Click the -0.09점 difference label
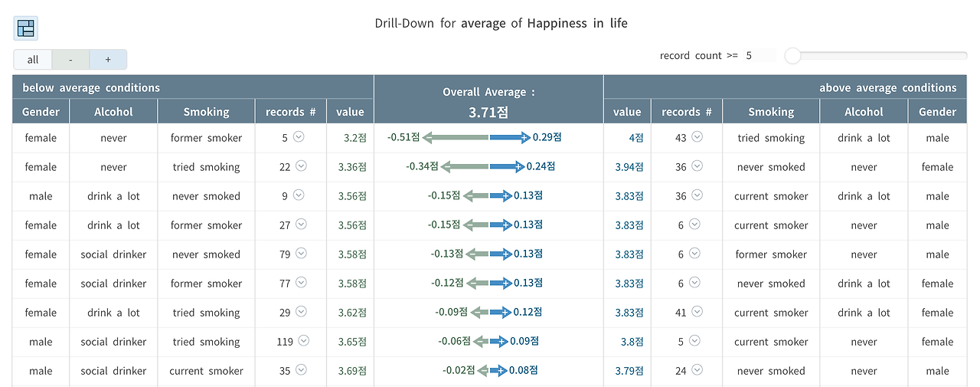 click(452, 312)
